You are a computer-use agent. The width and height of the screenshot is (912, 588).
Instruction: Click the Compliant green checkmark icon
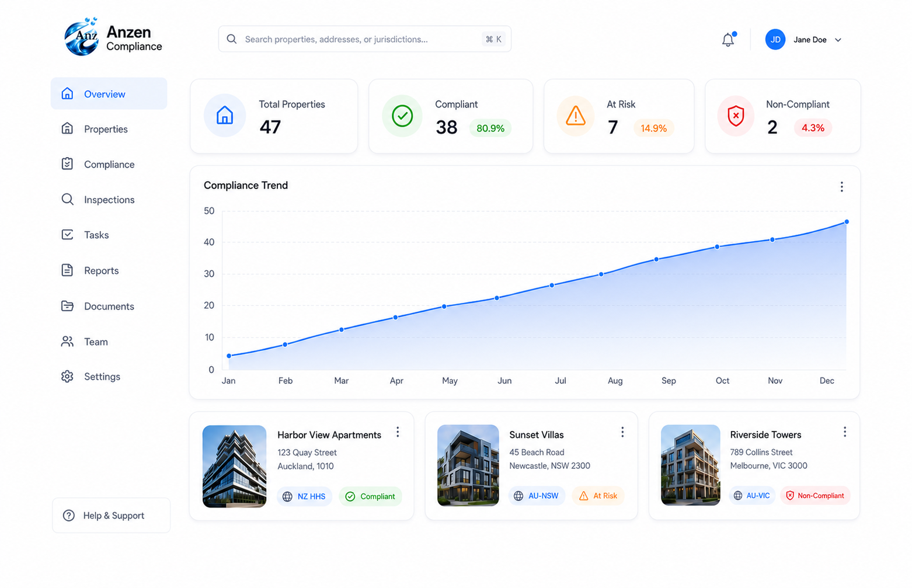pyautogui.click(x=402, y=116)
